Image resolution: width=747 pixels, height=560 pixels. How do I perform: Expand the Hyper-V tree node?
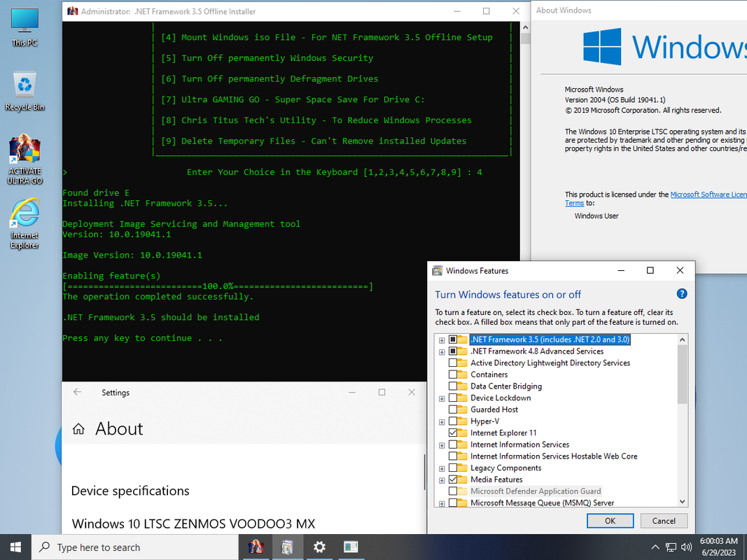[x=442, y=422]
